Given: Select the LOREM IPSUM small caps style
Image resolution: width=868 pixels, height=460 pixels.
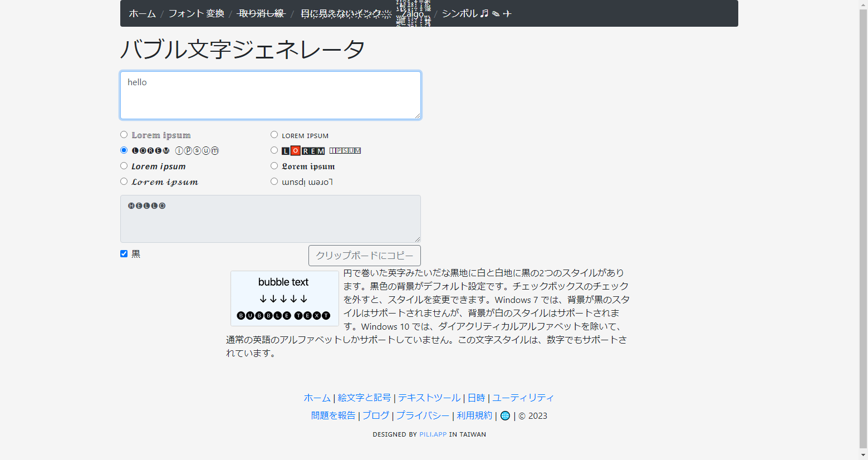Looking at the screenshot, I should 274,134.
